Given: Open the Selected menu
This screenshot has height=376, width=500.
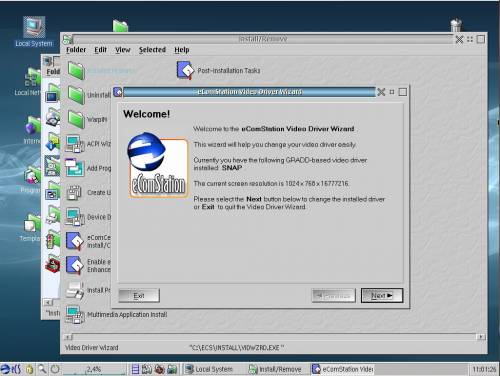Looking at the screenshot, I should [152, 50].
